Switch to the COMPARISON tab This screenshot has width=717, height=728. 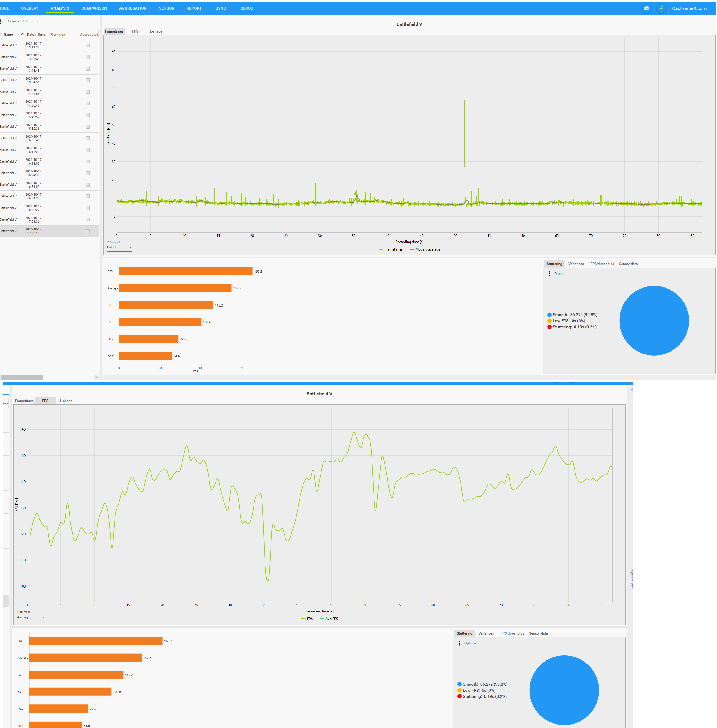tap(94, 8)
